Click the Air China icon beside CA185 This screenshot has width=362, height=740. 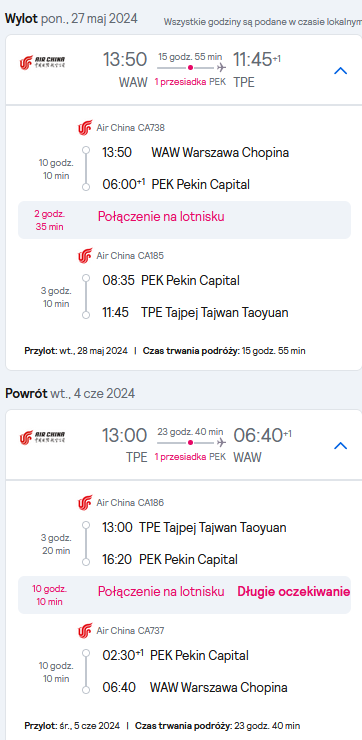click(85, 256)
